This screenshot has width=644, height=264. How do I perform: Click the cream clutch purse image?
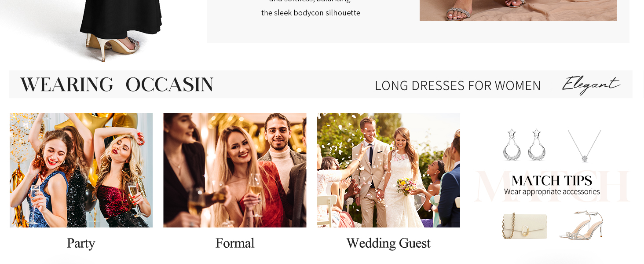[525, 225]
